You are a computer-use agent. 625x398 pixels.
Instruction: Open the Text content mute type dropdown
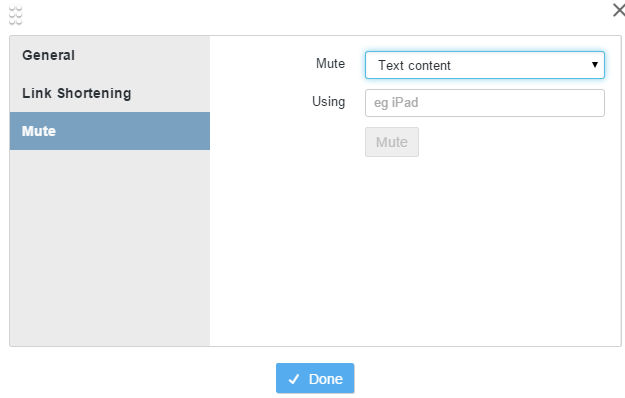tap(485, 65)
